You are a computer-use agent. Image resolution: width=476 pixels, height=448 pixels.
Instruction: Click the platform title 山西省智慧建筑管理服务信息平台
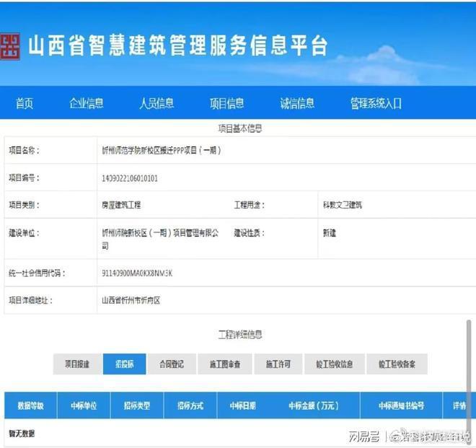[x=177, y=45]
